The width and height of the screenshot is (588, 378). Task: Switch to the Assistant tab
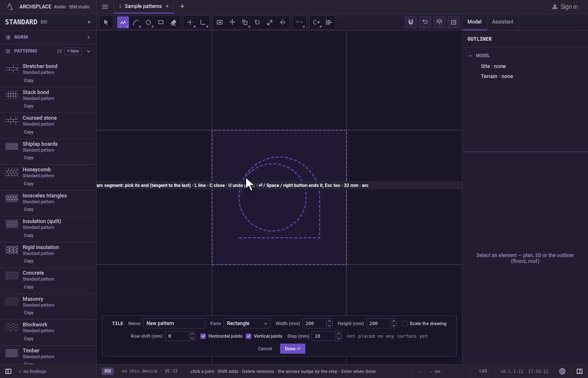pyautogui.click(x=503, y=22)
